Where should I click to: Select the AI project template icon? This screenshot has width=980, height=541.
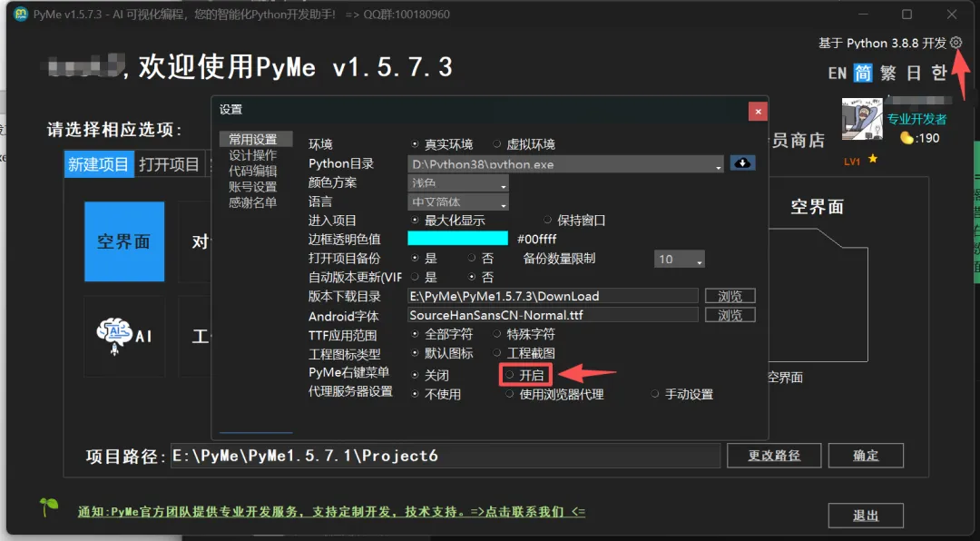click(x=124, y=336)
